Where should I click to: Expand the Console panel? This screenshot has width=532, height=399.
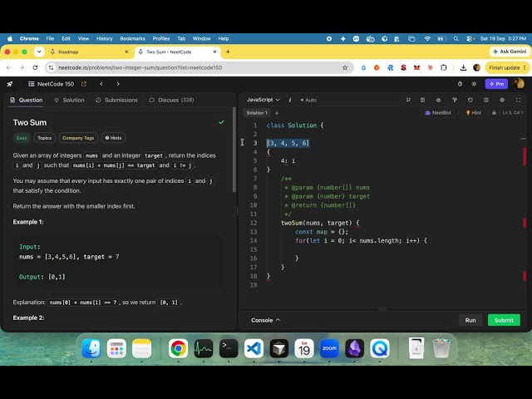click(265, 320)
